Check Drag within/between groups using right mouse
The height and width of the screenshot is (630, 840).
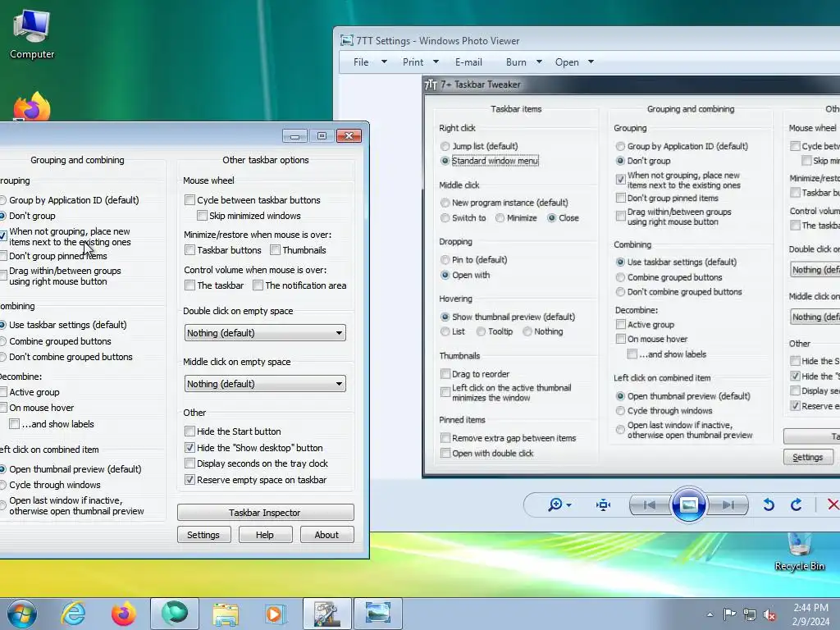[2, 276]
